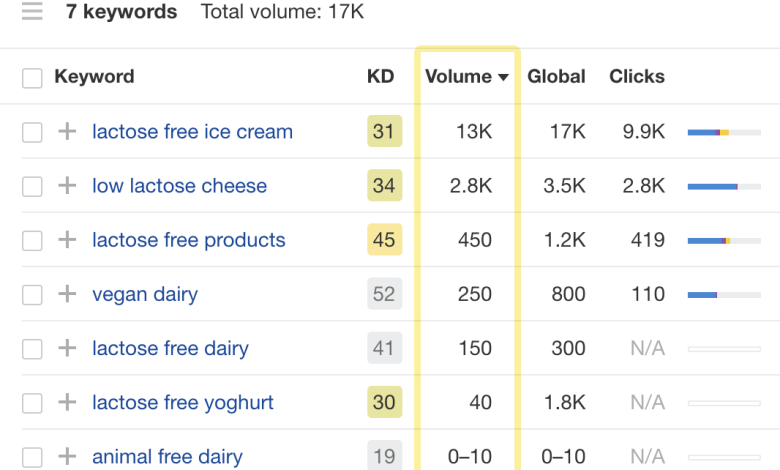Sort by the KD column header

(380, 76)
